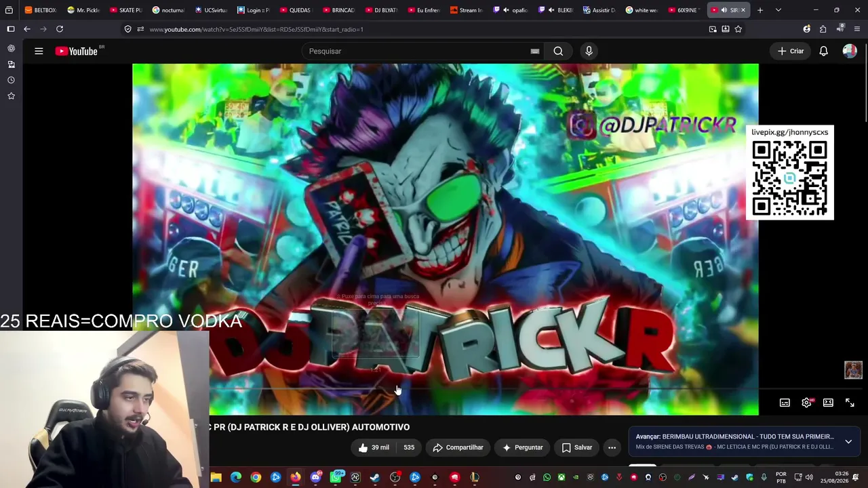Launch Microsoft Edge from the taskbar
Image resolution: width=868 pixels, height=488 pixels.
[236, 477]
